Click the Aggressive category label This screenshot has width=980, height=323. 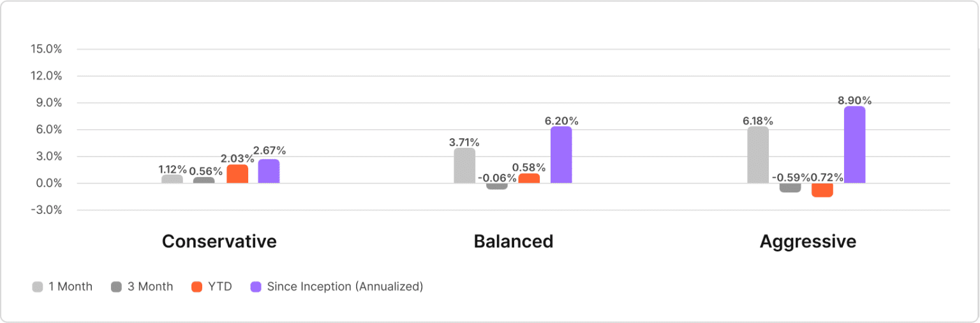click(807, 242)
